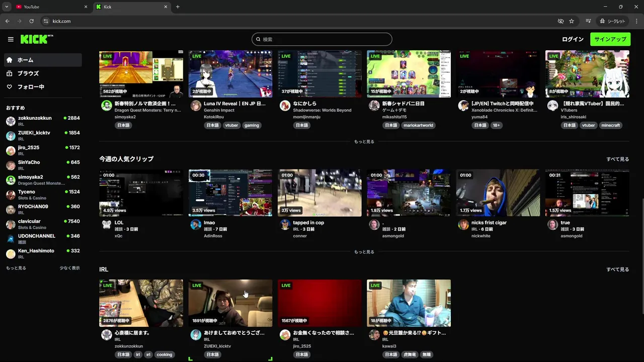Play the true clip by asmongold
This screenshot has width=644, height=362.
coord(587,193)
